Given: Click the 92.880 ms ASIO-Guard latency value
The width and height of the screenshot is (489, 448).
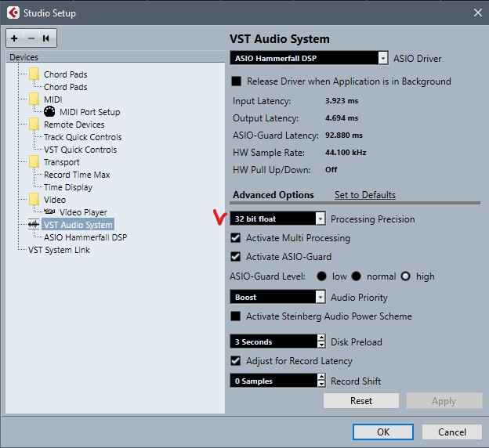Looking at the screenshot, I should (344, 135).
